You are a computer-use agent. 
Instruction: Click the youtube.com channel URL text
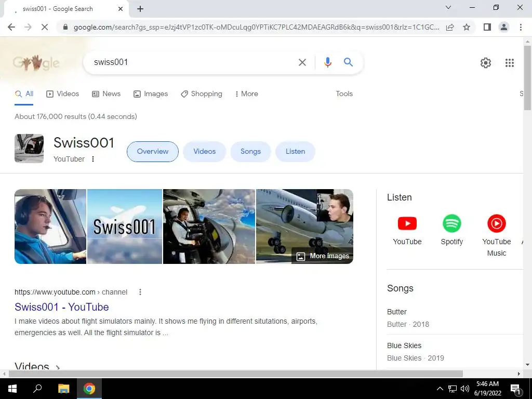(71, 292)
